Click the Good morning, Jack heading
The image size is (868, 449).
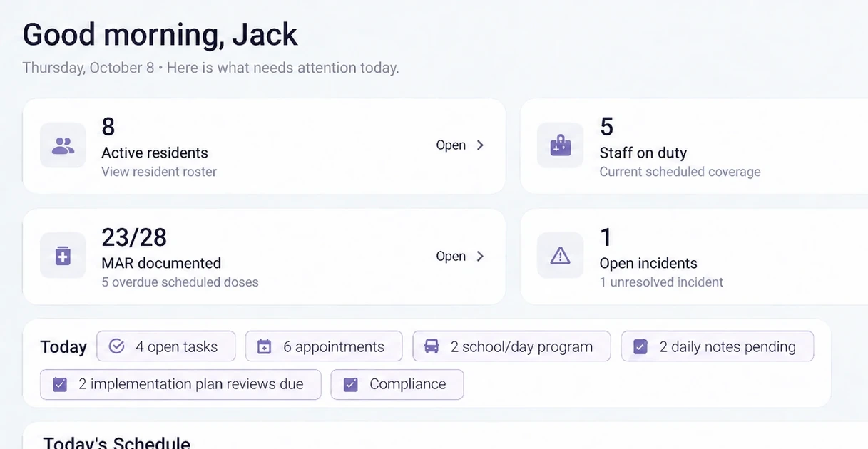(x=160, y=35)
